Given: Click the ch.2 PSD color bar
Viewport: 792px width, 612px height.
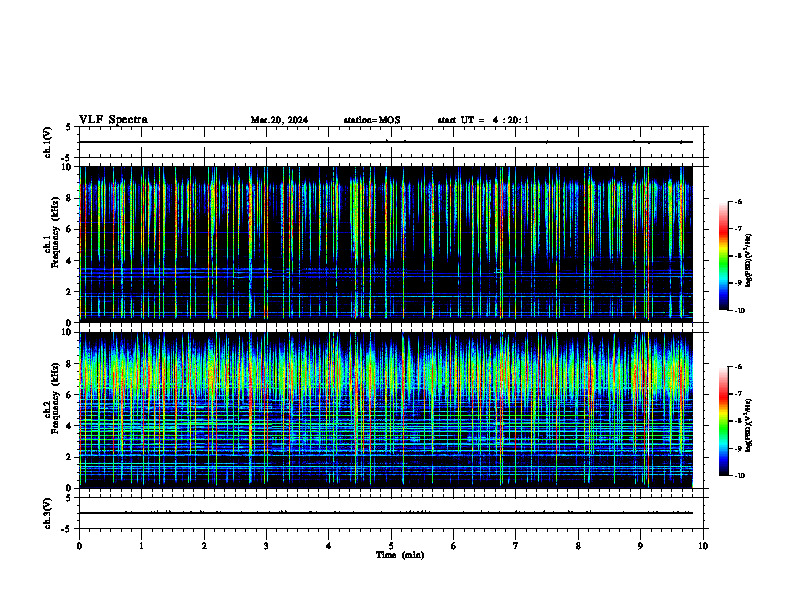Looking at the screenshot, I should click(x=724, y=421).
